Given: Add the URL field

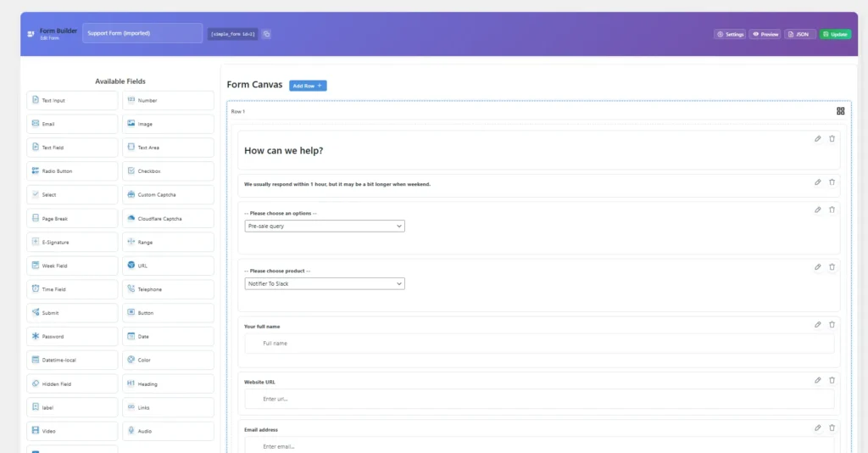Looking at the screenshot, I should [x=169, y=266].
